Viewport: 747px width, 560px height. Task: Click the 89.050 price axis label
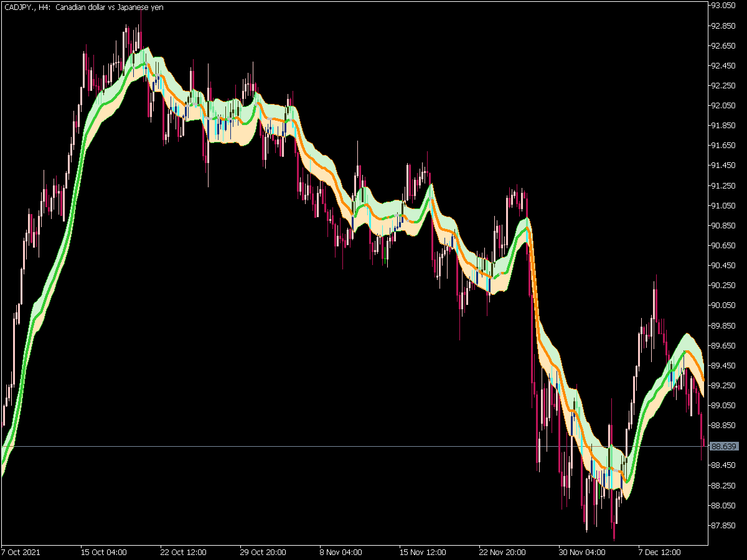[724, 406]
